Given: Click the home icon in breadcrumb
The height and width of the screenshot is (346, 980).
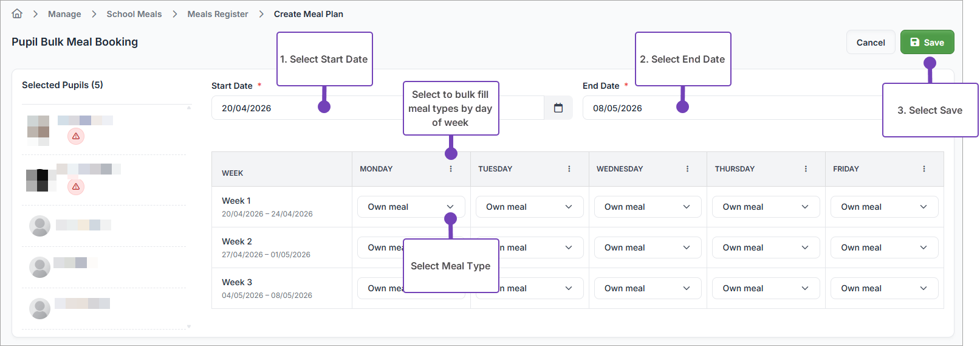Looking at the screenshot, I should [x=17, y=13].
